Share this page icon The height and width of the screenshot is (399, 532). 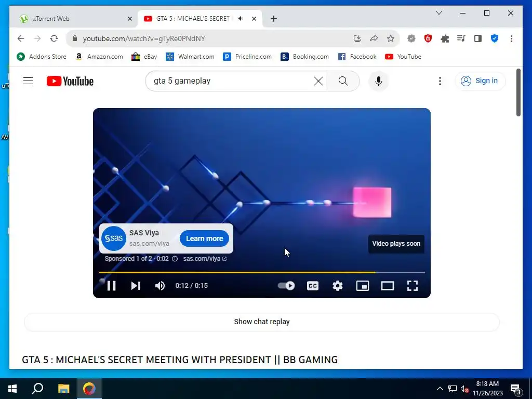coord(374,38)
